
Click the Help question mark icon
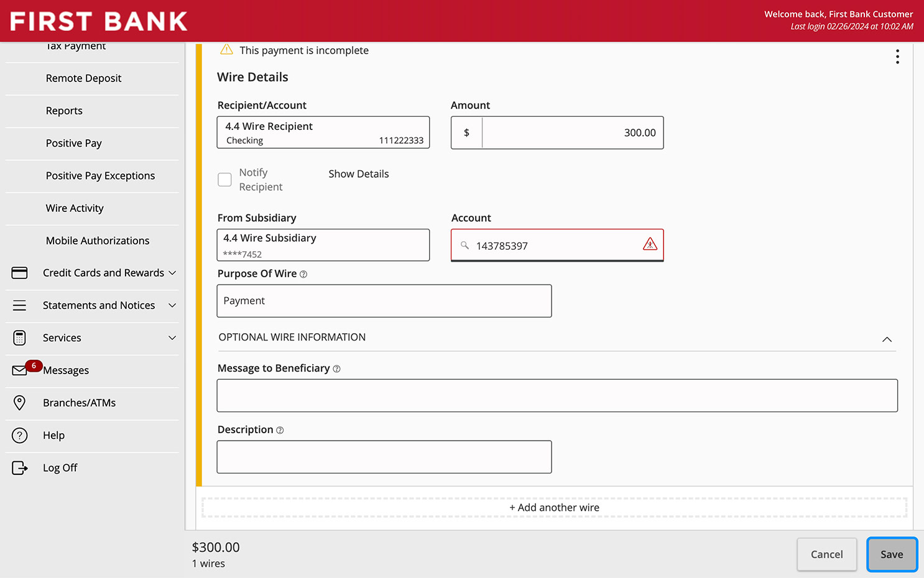pos(20,435)
